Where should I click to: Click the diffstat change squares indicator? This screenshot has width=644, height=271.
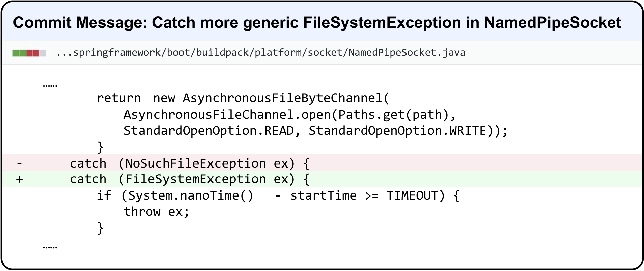point(29,53)
